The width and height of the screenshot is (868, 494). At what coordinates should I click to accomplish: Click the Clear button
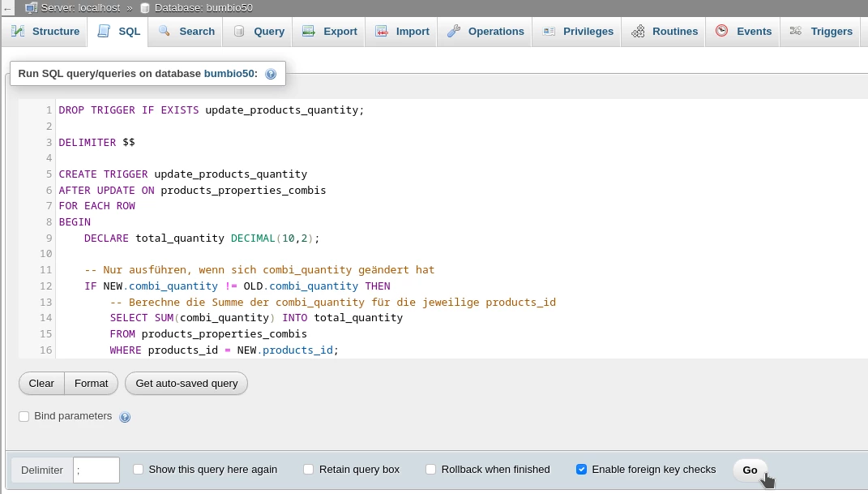tap(41, 383)
